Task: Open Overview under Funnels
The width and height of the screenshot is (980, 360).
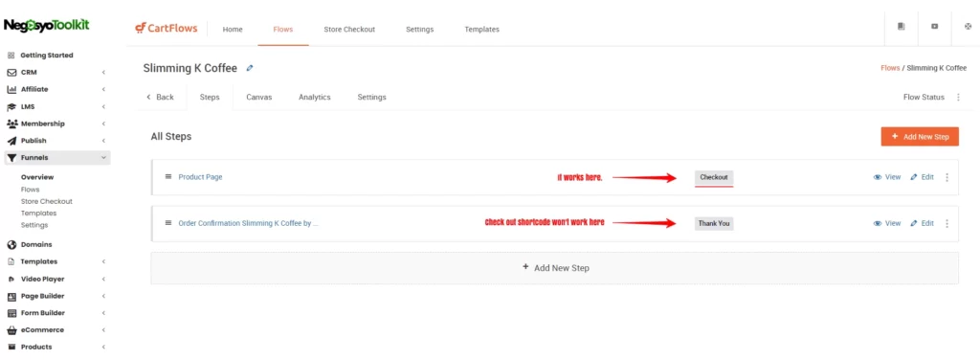Action: click(x=37, y=177)
